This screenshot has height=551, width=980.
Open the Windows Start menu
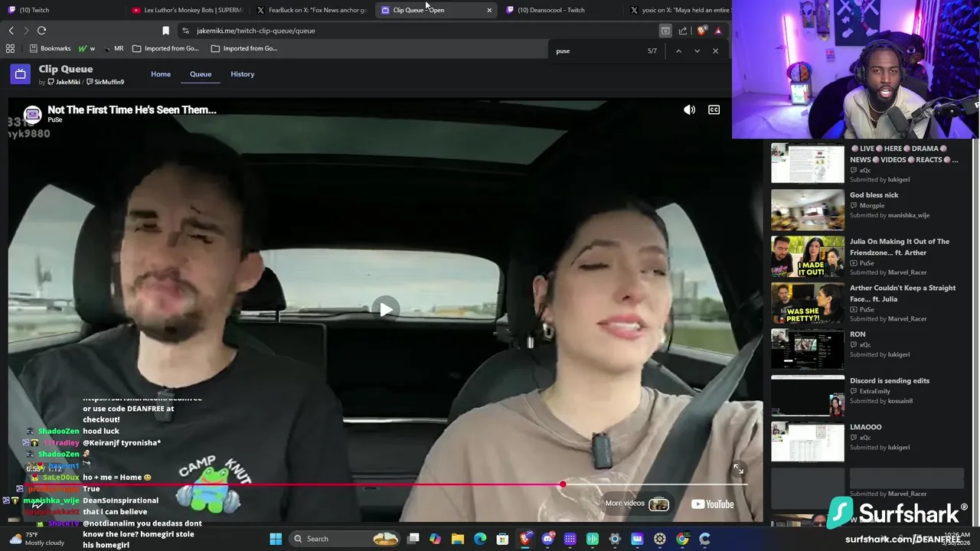(276, 539)
